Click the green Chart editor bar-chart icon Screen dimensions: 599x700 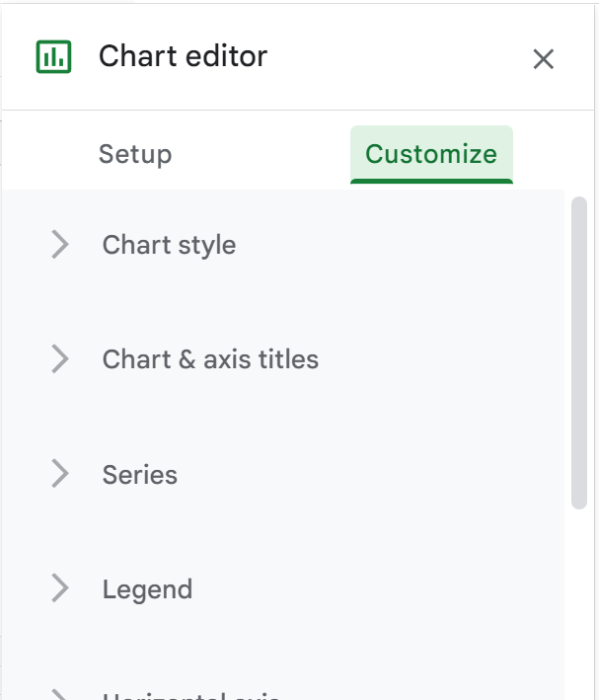53,56
